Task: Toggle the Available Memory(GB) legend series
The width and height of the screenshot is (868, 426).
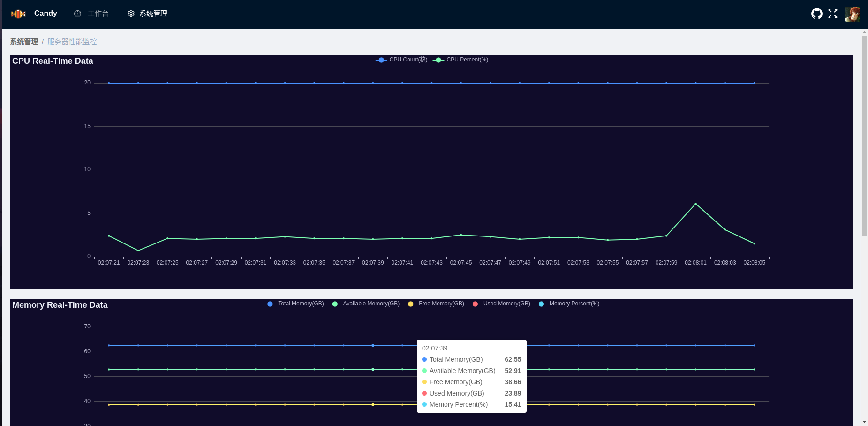Action: (x=364, y=304)
